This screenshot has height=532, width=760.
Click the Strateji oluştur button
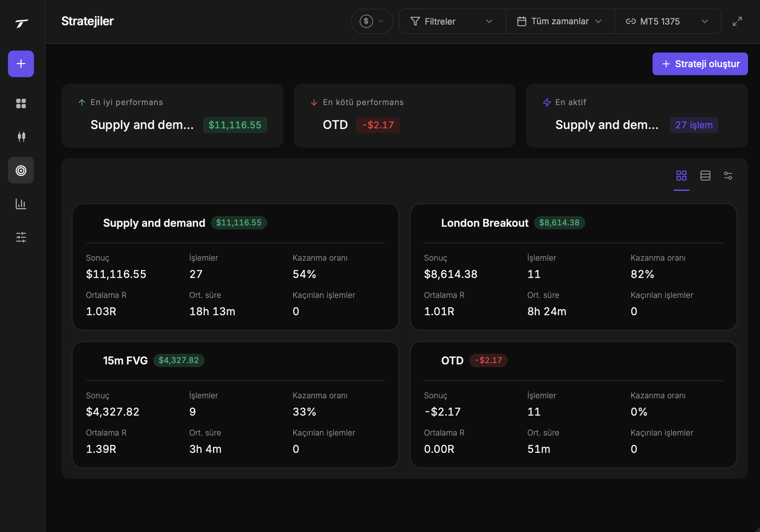(x=700, y=64)
